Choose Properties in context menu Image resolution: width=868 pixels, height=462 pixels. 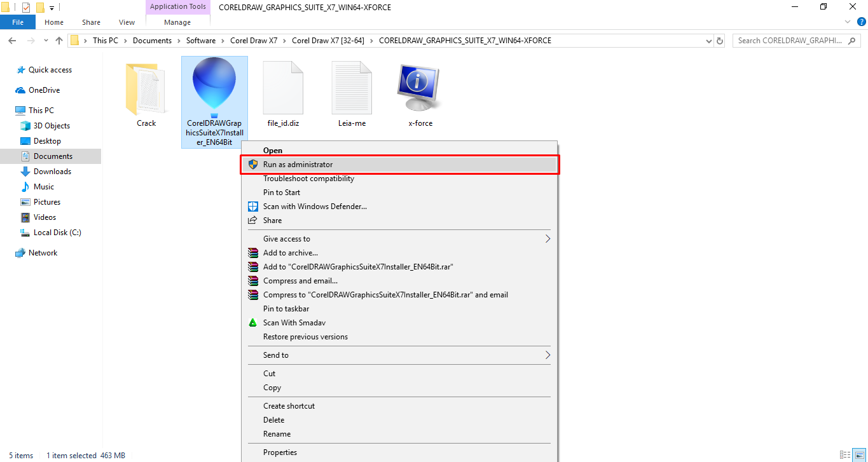399,452
